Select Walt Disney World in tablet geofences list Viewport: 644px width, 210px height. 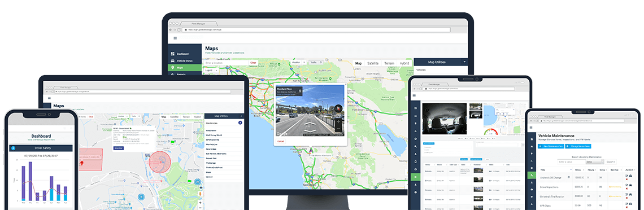pyautogui.click(x=214, y=135)
